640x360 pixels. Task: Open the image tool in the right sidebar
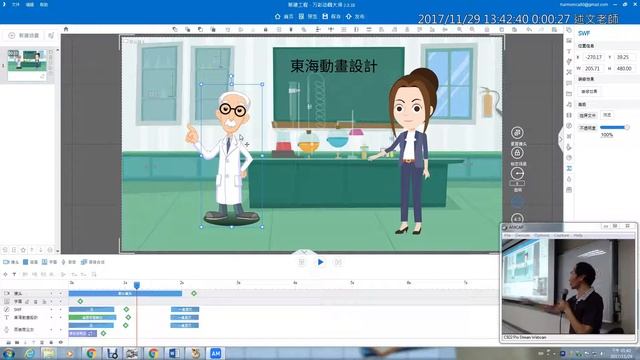click(569, 40)
